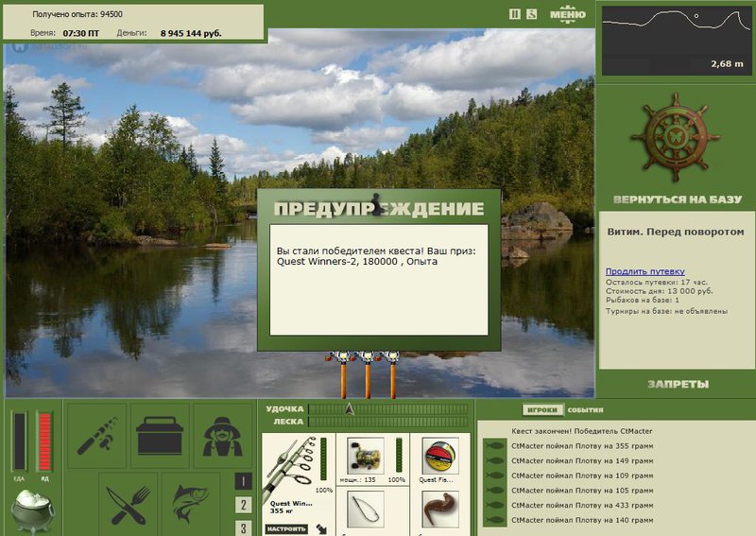Select rod slot 1
The image size is (756, 536).
tap(244, 481)
